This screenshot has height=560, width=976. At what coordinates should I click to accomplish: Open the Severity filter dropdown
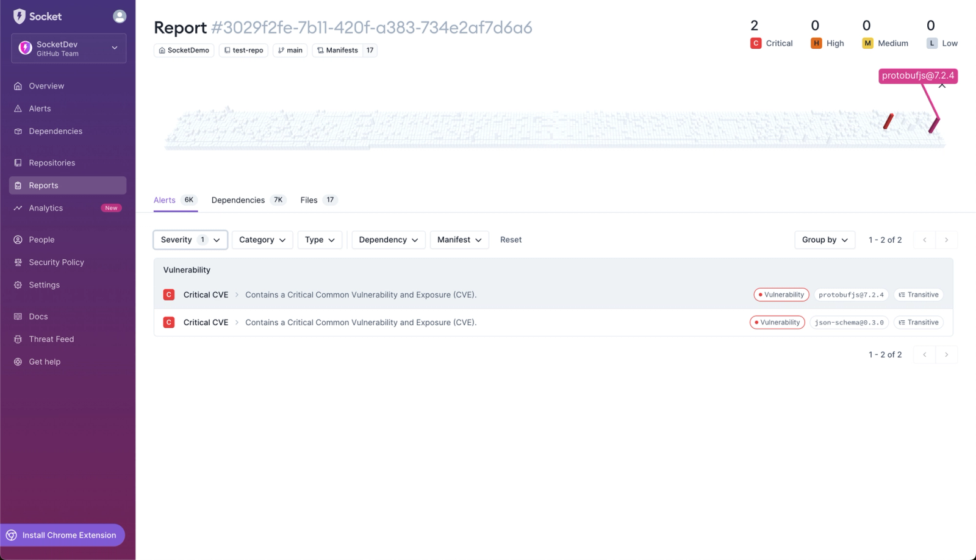point(190,240)
